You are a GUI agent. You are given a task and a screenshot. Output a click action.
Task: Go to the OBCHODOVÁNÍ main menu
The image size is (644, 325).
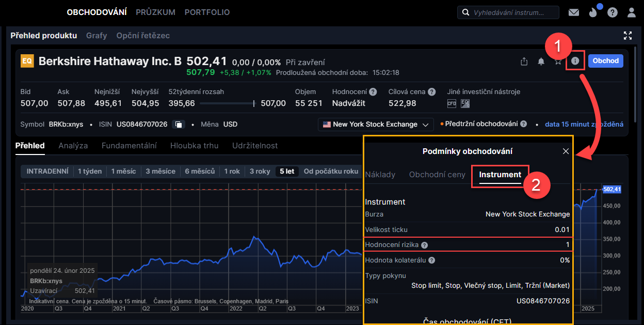[97, 12]
